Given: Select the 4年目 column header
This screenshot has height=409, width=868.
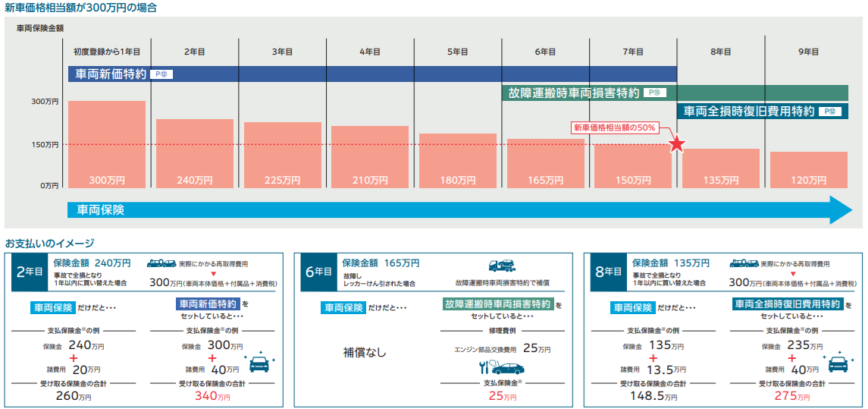Looking at the screenshot, I should [370, 52].
